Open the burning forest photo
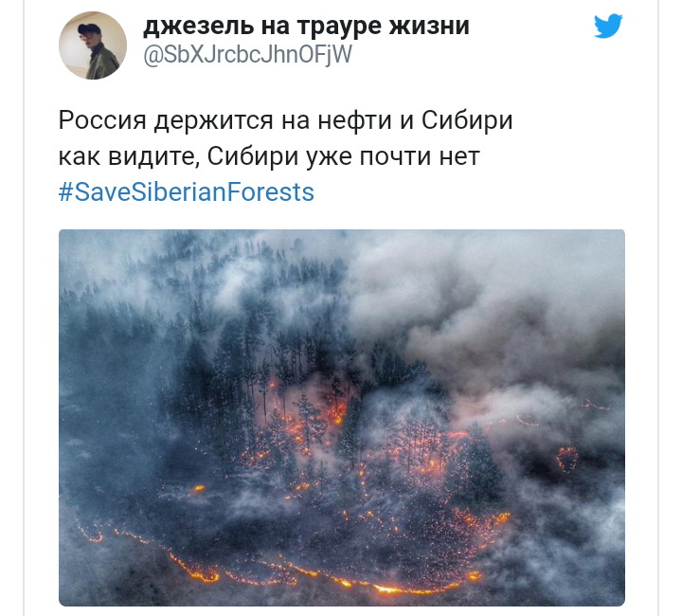Image resolution: width=682 pixels, height=616 pixels. (x=342, y=417)
